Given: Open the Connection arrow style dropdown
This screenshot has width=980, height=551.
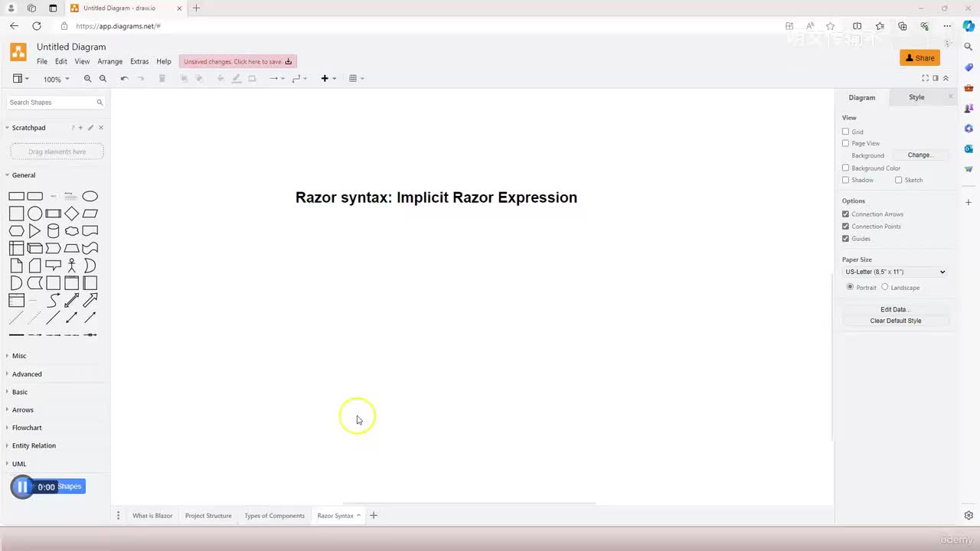Looking at the screenshot, I should pos(276,79).
